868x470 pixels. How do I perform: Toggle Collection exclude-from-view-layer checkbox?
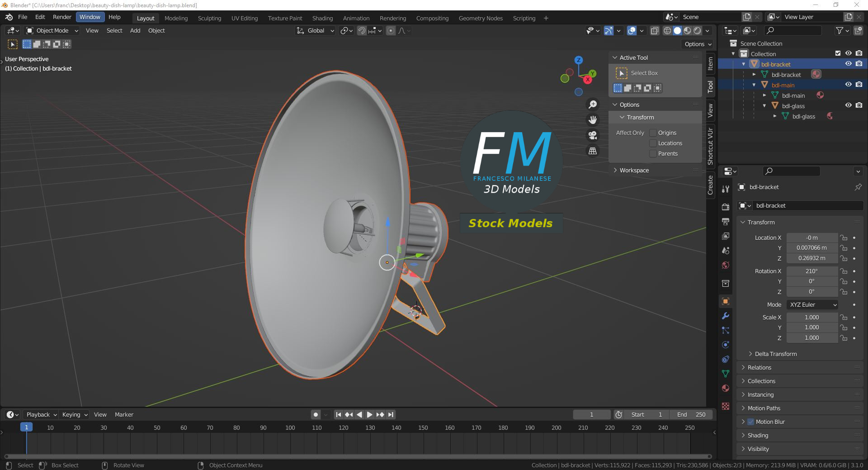tap(838, 53)
